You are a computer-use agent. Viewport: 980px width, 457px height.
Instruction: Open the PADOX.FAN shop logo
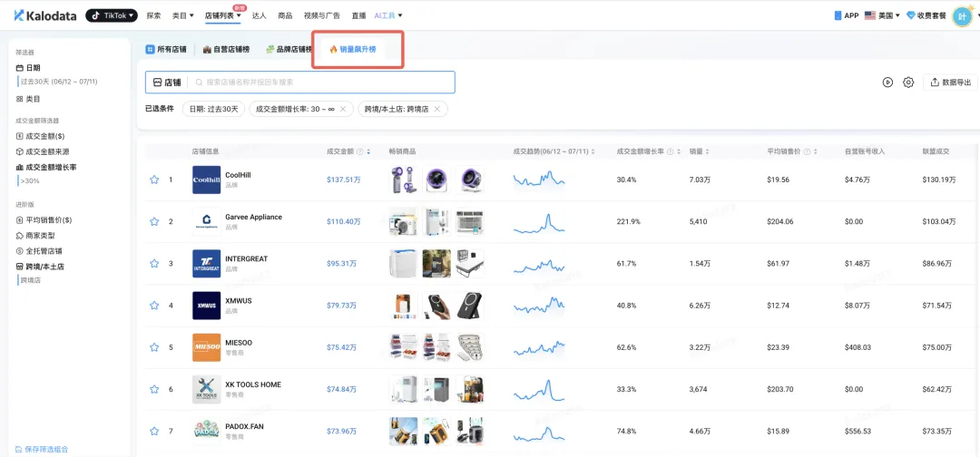(206, 431)
